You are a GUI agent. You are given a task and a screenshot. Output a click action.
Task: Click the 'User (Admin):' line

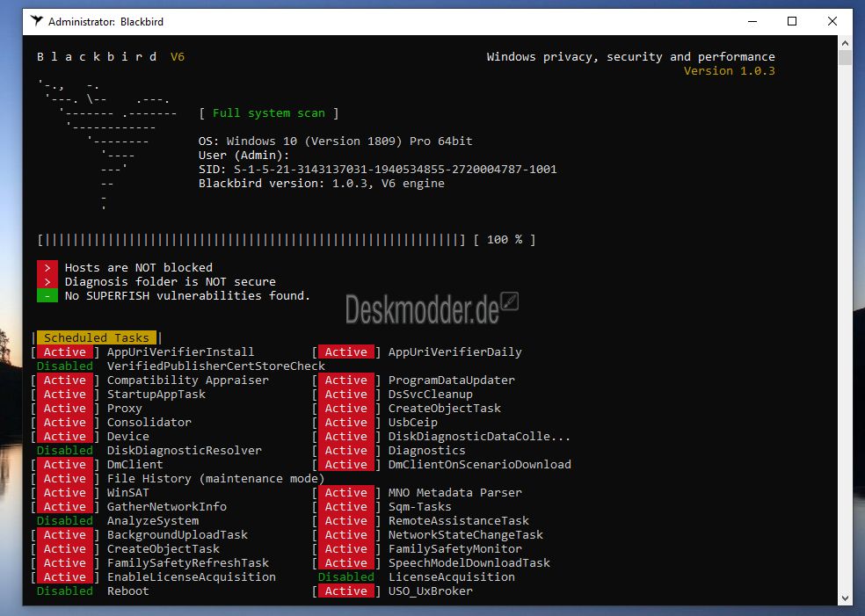click(x=244, y=155)
